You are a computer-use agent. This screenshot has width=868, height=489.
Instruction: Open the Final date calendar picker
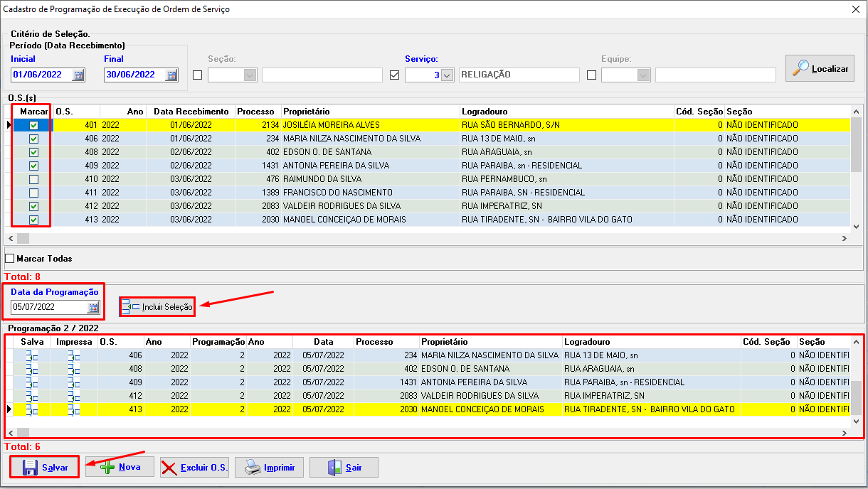pyautogui.click(x=171, y=75)
